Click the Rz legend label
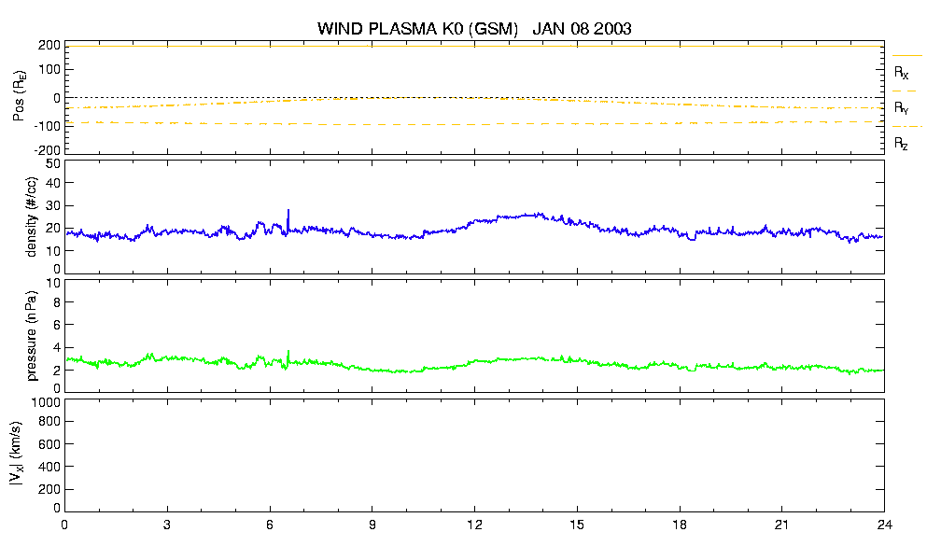This screenshot has width=927, height=560. click(901, 143)
